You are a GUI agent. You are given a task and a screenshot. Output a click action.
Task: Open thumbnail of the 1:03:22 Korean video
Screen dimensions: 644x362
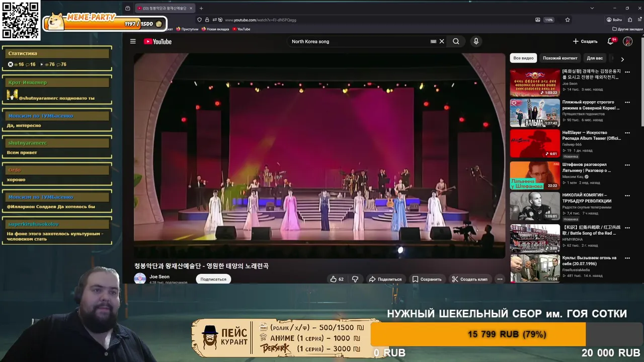click(x=535, y=82)
